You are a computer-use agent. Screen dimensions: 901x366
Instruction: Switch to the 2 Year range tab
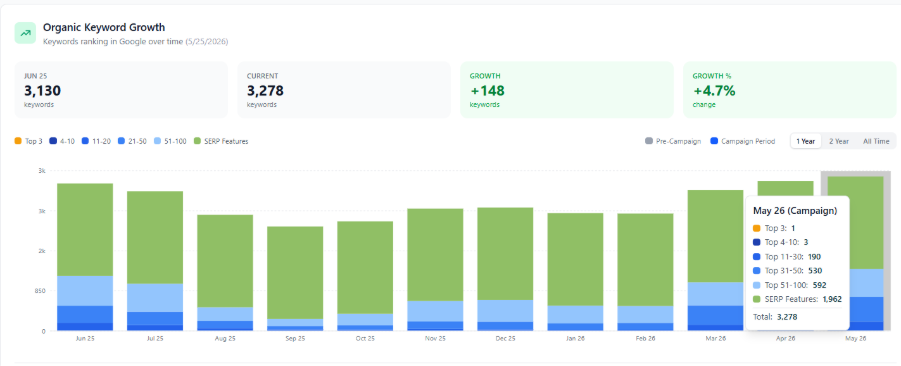click(838, 141)
